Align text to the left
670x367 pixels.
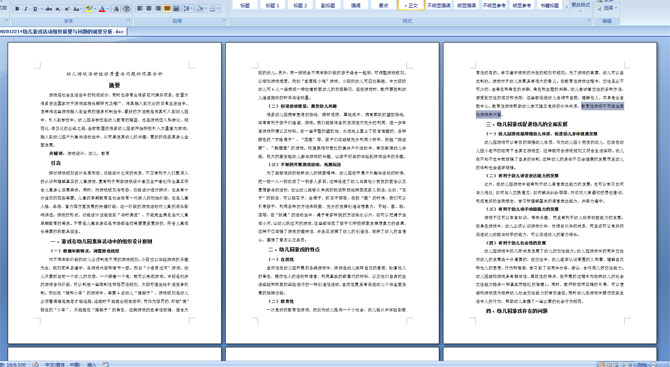pos(139,9)
